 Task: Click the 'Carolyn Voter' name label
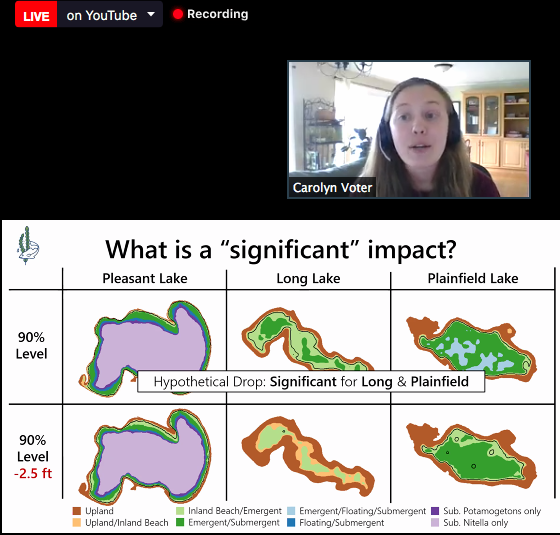tap(332, 187)
